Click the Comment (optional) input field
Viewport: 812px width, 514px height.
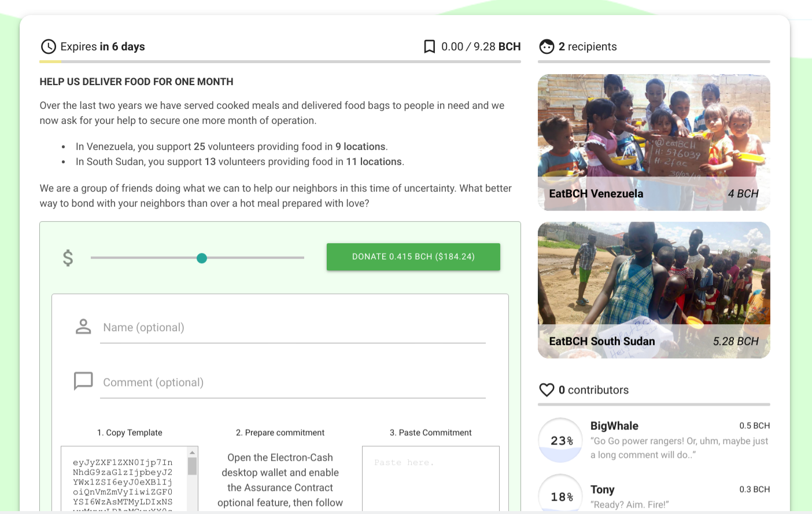tap(293, 383)
